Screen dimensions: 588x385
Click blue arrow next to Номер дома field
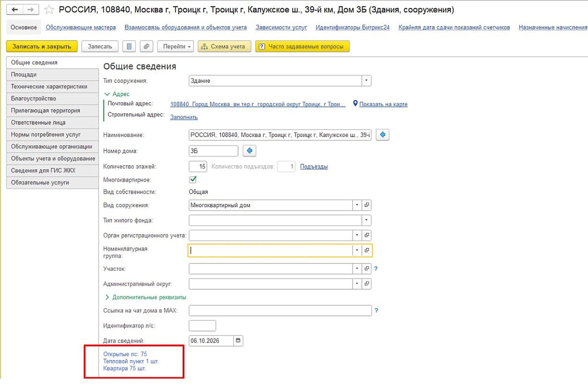pos(250,151)
